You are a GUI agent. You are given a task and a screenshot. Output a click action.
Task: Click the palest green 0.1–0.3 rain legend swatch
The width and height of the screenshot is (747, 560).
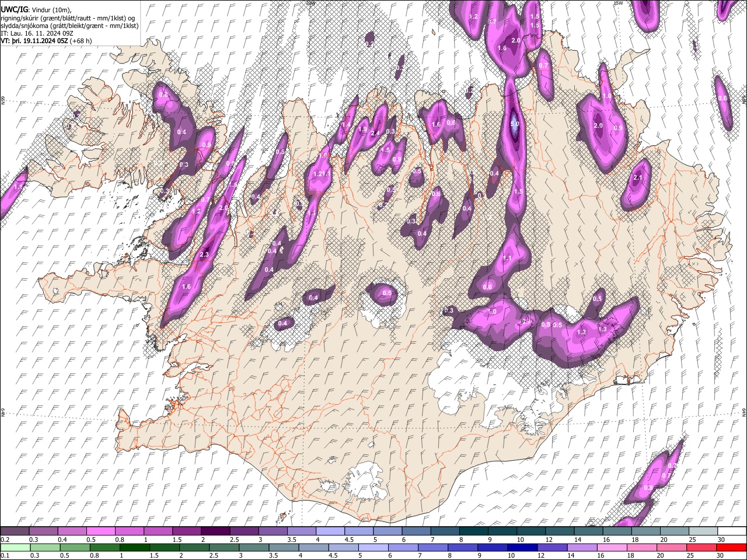pyautogui.click(x=15, y=547)
